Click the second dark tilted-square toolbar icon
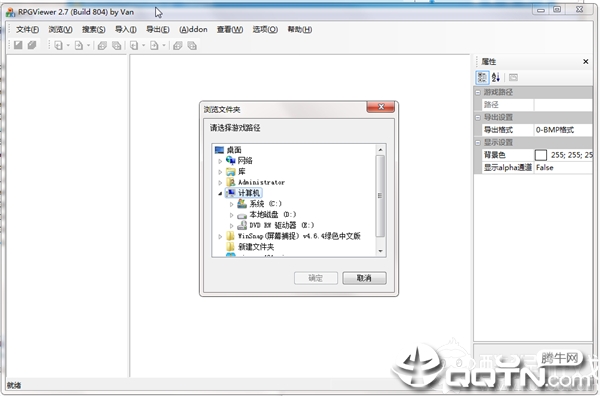600x396 pixels. 32,45
